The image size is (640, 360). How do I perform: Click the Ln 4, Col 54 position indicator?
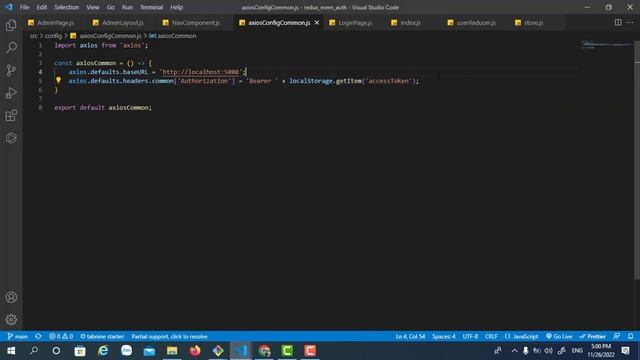(410, 336)
